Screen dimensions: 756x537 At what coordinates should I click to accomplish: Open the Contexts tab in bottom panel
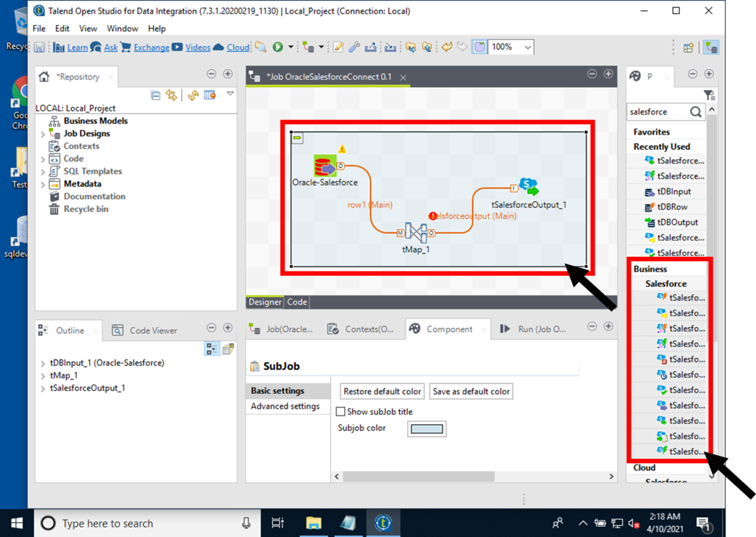point(362,329)
